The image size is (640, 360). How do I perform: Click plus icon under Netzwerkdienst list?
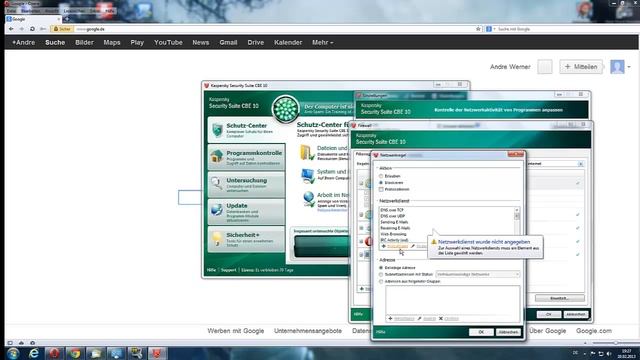384,246
